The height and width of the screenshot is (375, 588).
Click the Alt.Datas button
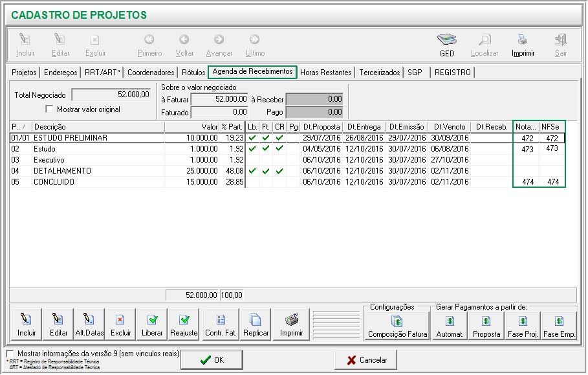(89, 324)
